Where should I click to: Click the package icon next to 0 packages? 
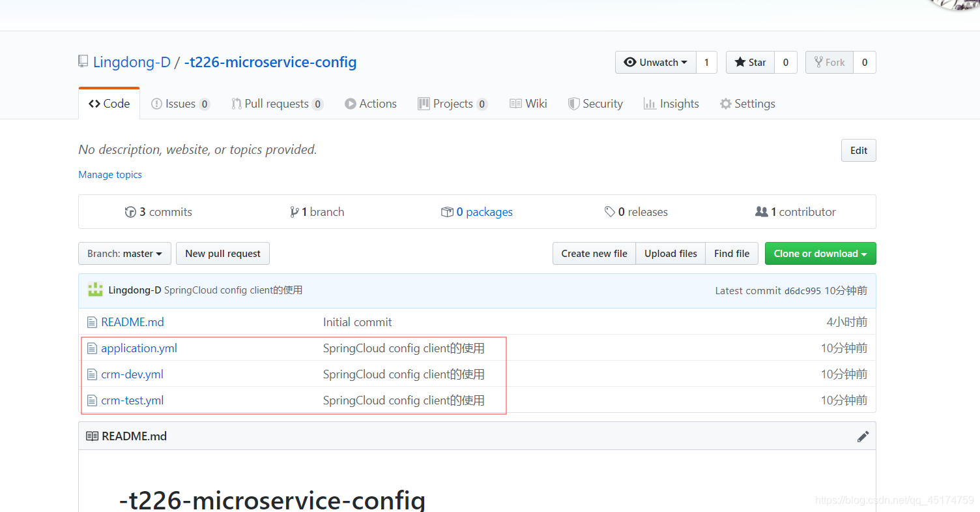(447, 212)
